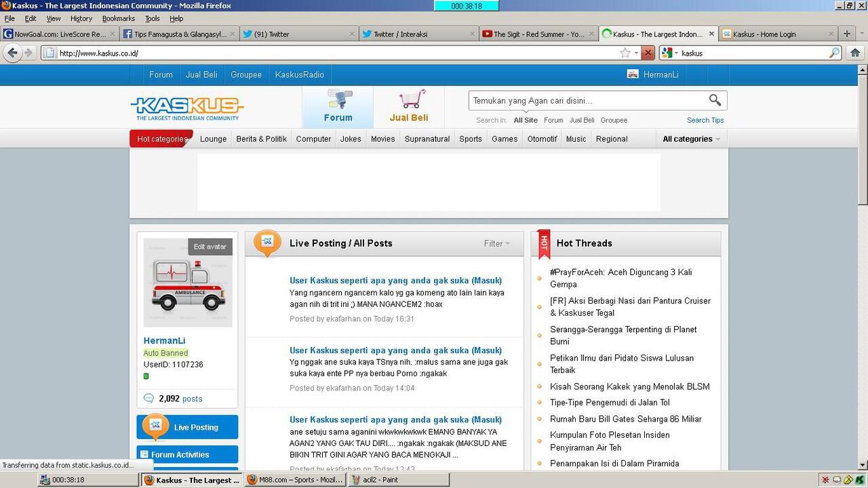Open the Lounge category
Image resolution: width=868 pixels, height=488 pixels.
(213, 139)
